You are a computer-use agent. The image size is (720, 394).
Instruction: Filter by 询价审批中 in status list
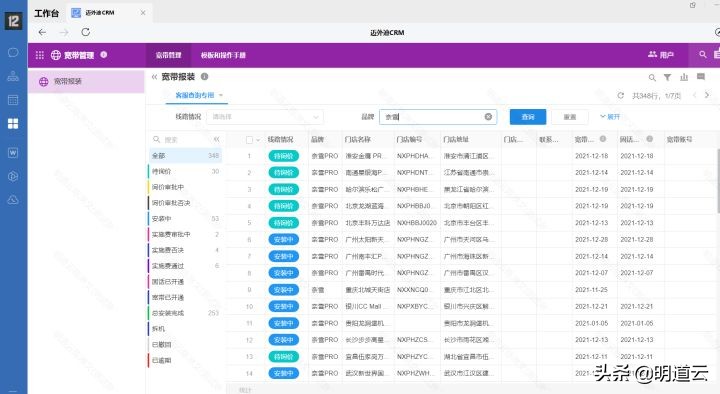(x=186, y=187)
